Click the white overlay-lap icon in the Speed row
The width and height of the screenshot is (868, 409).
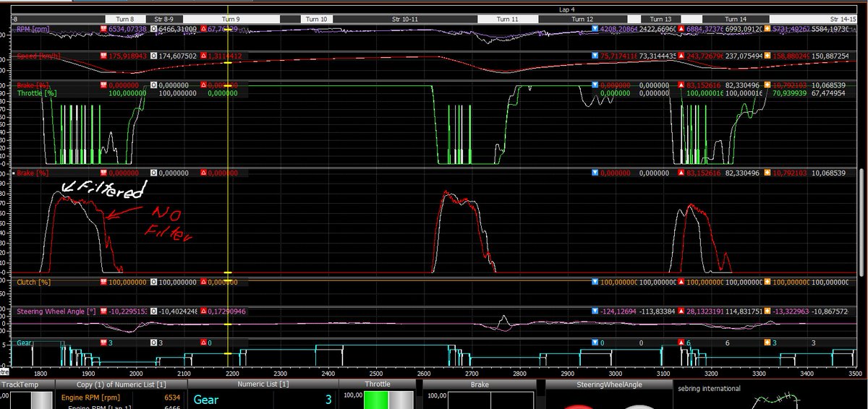coord(153,56)
